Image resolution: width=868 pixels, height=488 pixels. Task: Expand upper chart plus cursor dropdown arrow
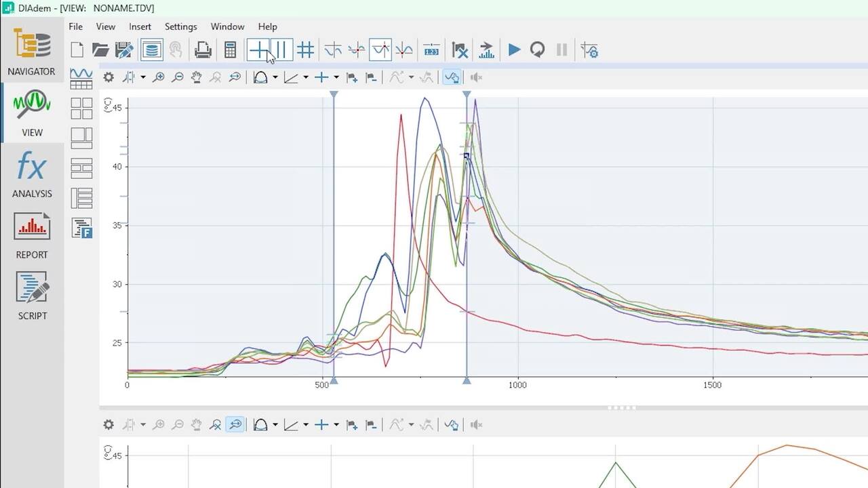pyautogui.click(x=336, y=77)
